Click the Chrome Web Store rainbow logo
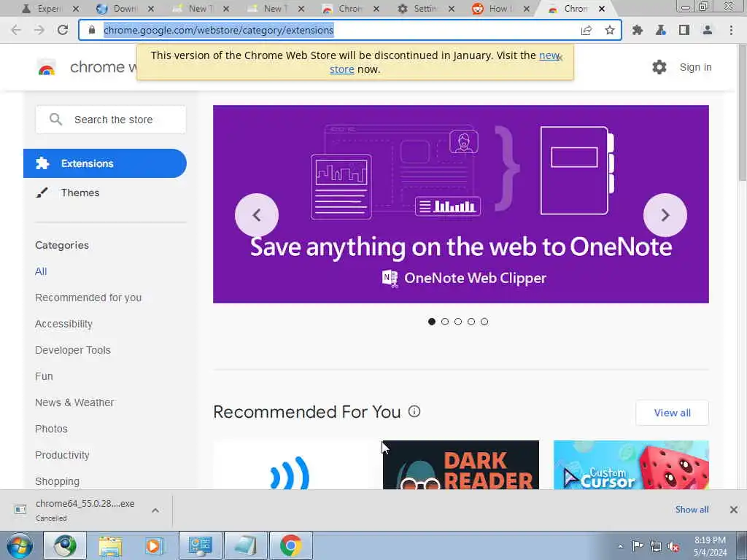The width and height of the screenshot is (747, 560). [47, 68]
